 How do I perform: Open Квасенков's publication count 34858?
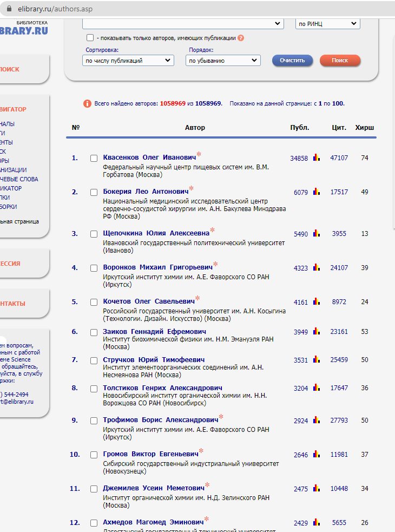point(299,158)
